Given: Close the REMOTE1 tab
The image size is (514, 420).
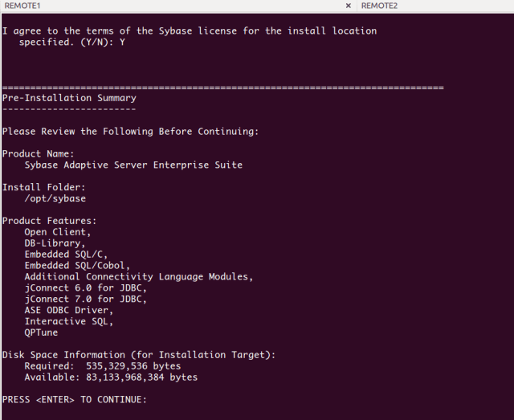Looking at the screenshot, I should [x=348, y=6].
